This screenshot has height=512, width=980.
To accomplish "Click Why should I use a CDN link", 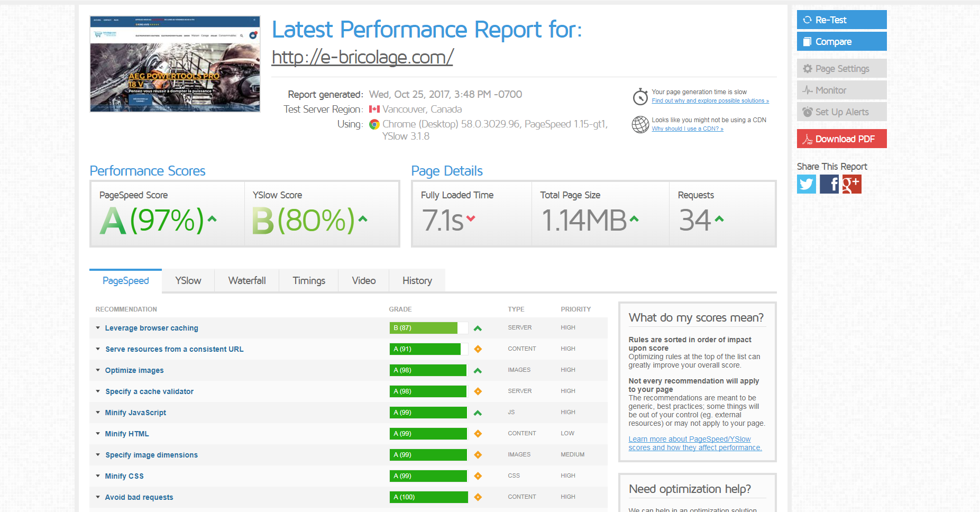I will coord(688,129).
